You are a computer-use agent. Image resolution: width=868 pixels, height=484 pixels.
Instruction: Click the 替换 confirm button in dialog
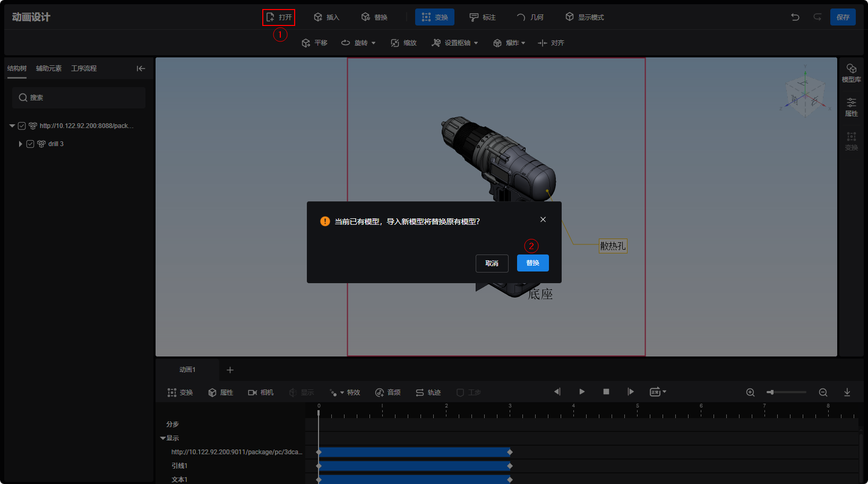532,263
